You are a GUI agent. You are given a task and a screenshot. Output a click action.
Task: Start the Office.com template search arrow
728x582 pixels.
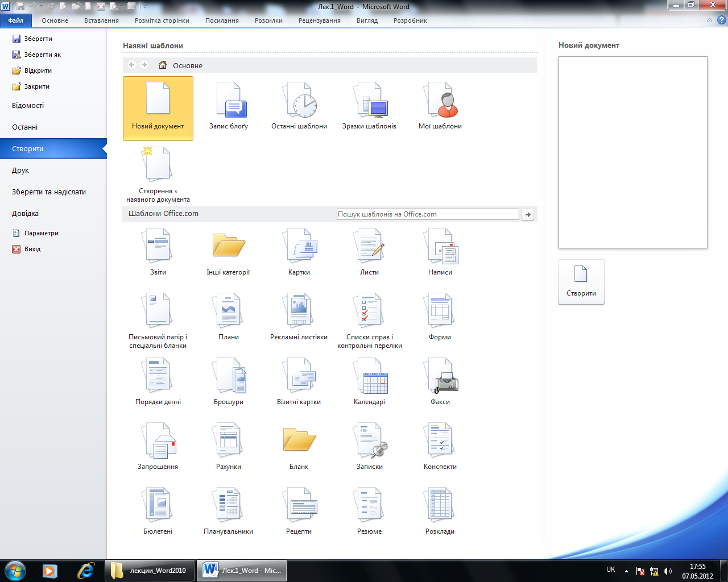pos(528,214)
